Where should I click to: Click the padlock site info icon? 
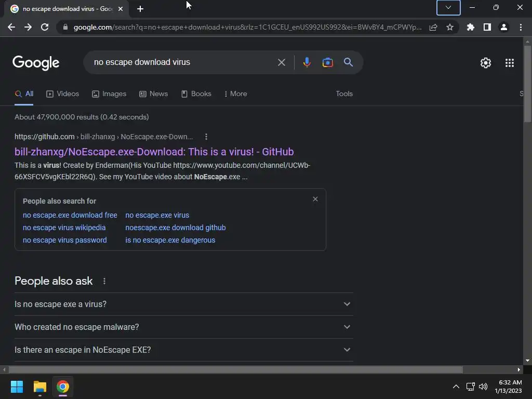pos(65,27)
